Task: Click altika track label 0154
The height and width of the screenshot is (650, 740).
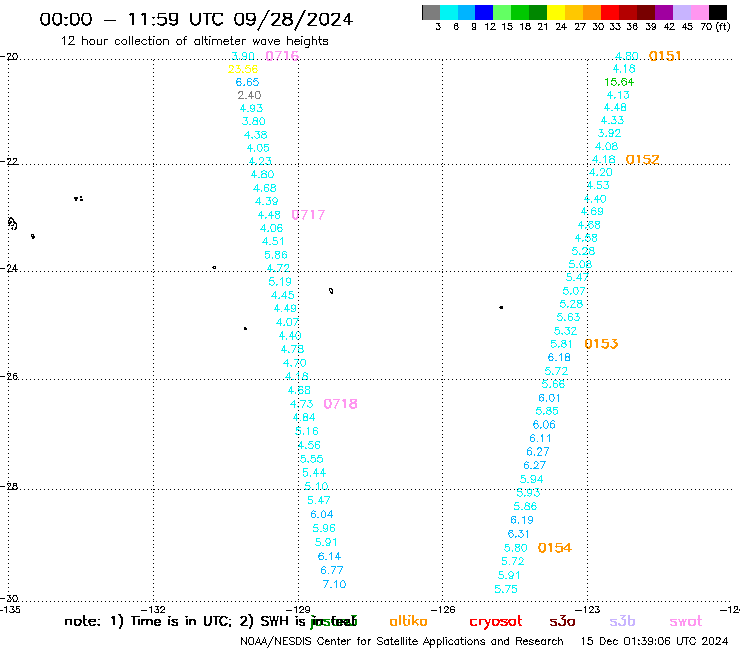Action: (555, 548)
